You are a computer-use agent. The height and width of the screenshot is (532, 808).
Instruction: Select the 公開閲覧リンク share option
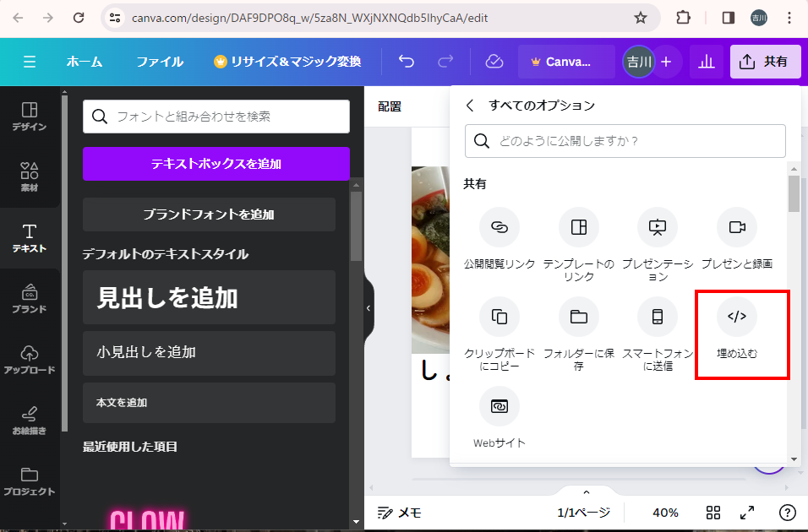point(499,228)
